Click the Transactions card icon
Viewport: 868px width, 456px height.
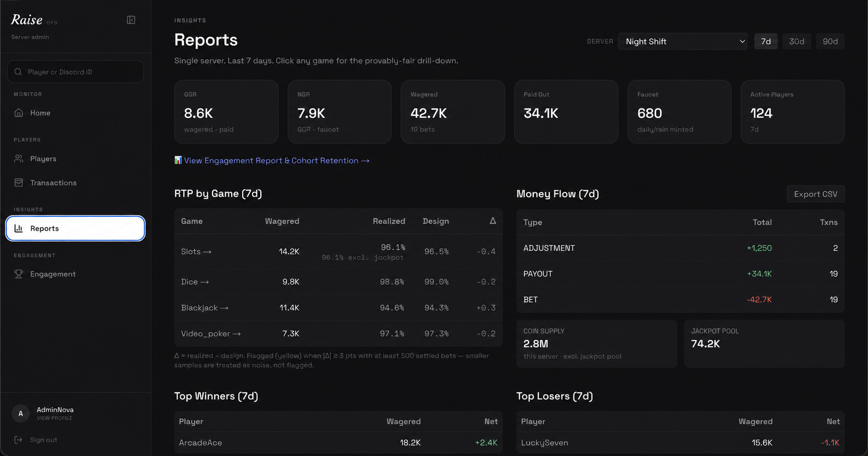(x=19, y=183)
